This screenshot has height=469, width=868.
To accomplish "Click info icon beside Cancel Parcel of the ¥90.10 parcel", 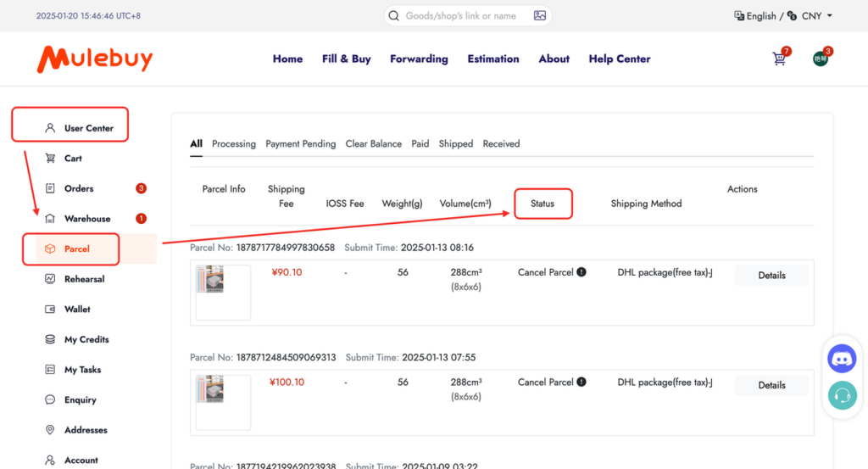I will (x=581, y=272).
